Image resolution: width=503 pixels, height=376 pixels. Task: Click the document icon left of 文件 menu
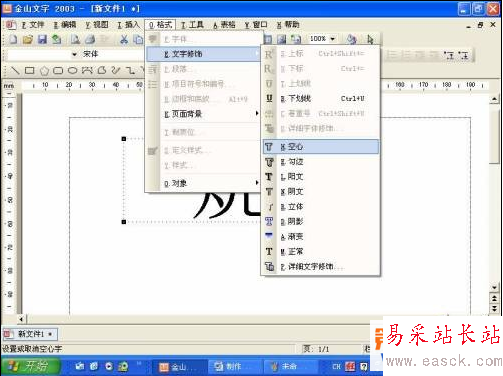click(x=10, y=25)
